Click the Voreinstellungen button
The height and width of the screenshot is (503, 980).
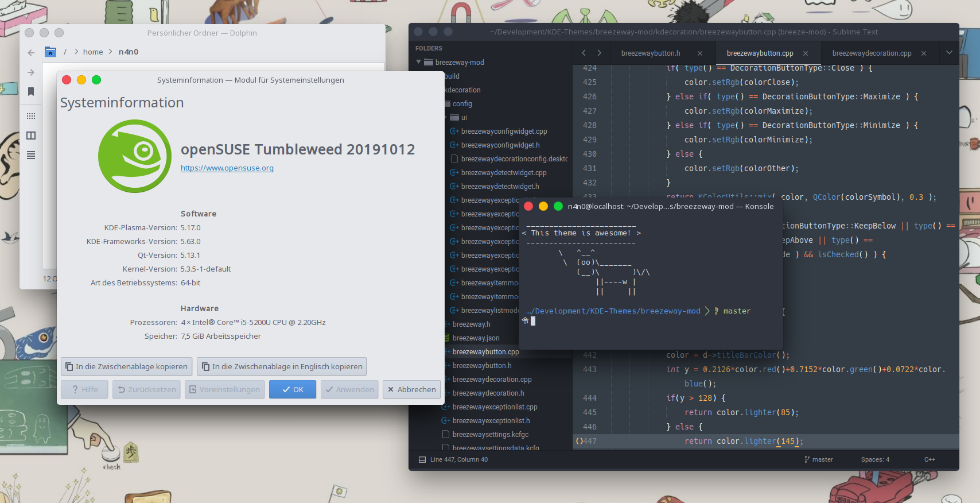tap(225, 389)
